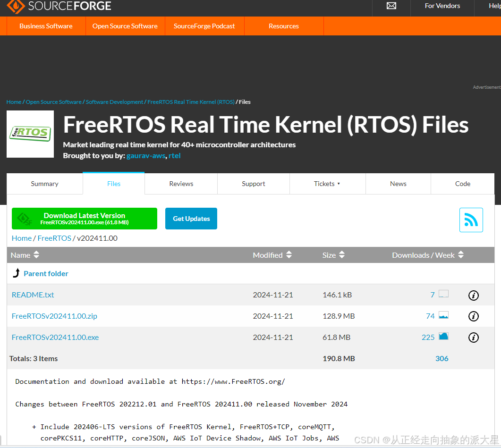Click Software Development breadcrumb link

pyautogui.click(x=114, y=101)
